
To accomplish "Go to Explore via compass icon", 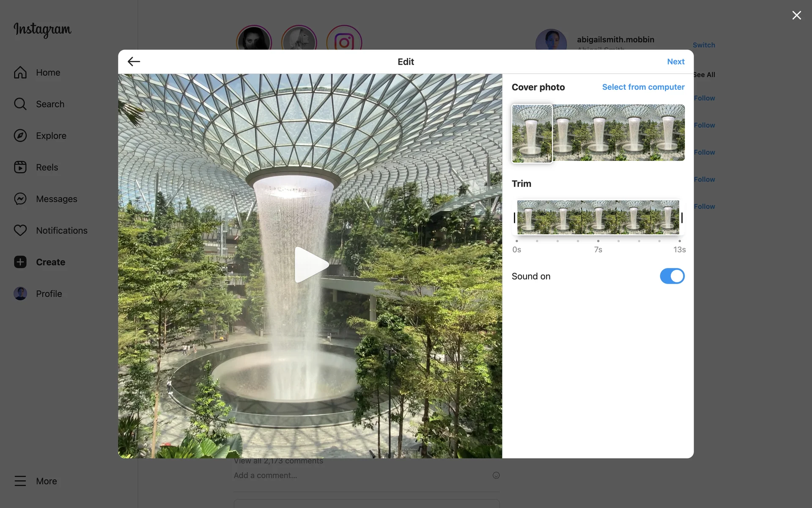I will (x=20, y=135).
